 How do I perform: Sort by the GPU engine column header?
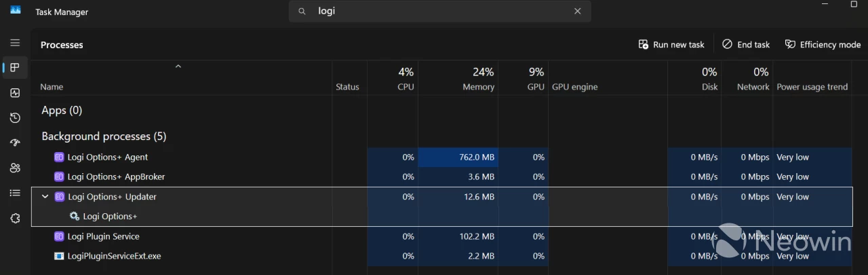[574, 87]
